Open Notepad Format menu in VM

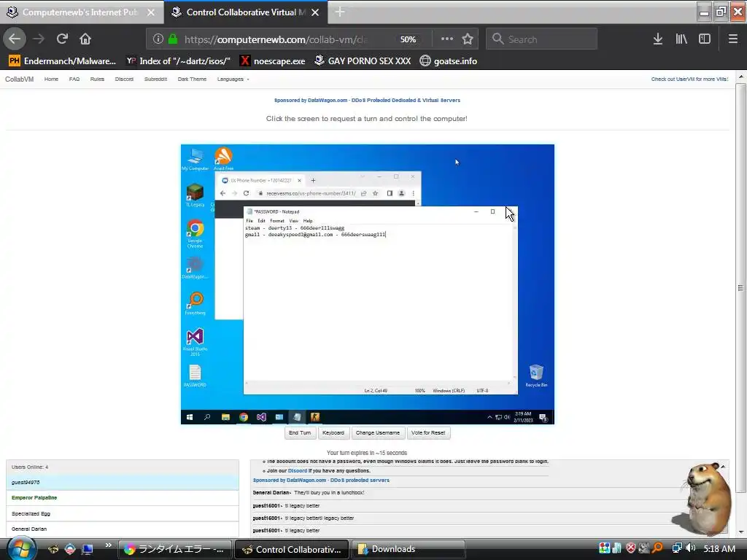coord(276,221)
